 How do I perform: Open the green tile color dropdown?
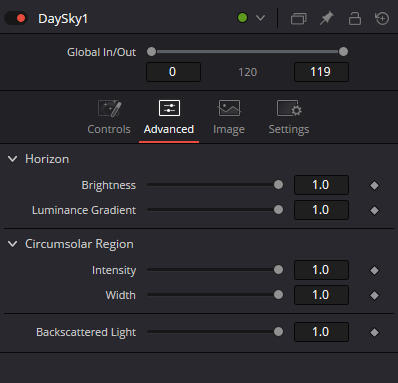click(260, 18)
